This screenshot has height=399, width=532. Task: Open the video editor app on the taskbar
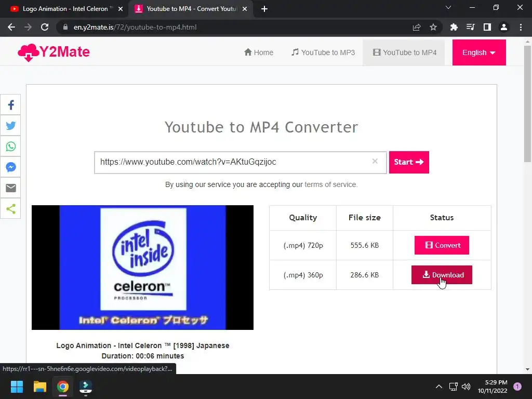click(86, 387)
